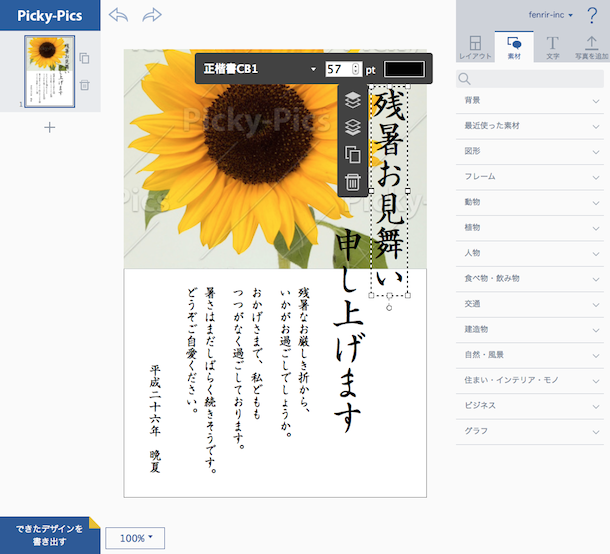Screen dimensions: 610x554
Task: Open the help question mark
Action: (x=594, y=15)
